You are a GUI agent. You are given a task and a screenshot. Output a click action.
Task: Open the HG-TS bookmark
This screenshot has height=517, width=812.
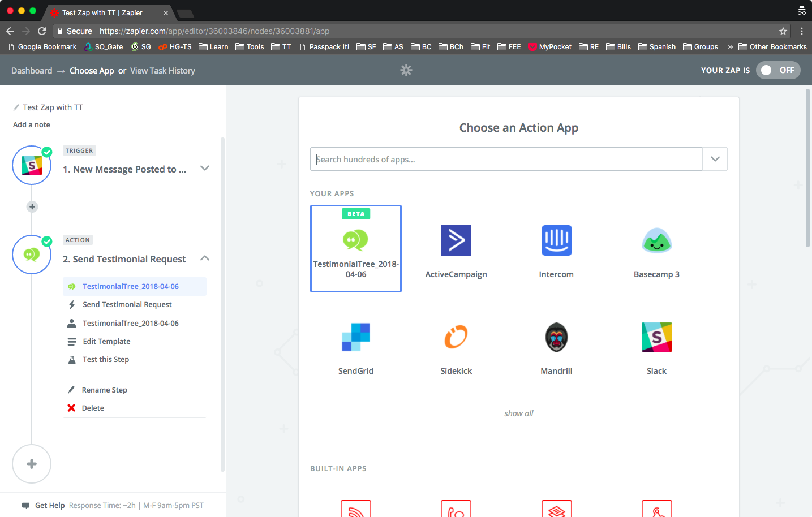pos(175,47)
